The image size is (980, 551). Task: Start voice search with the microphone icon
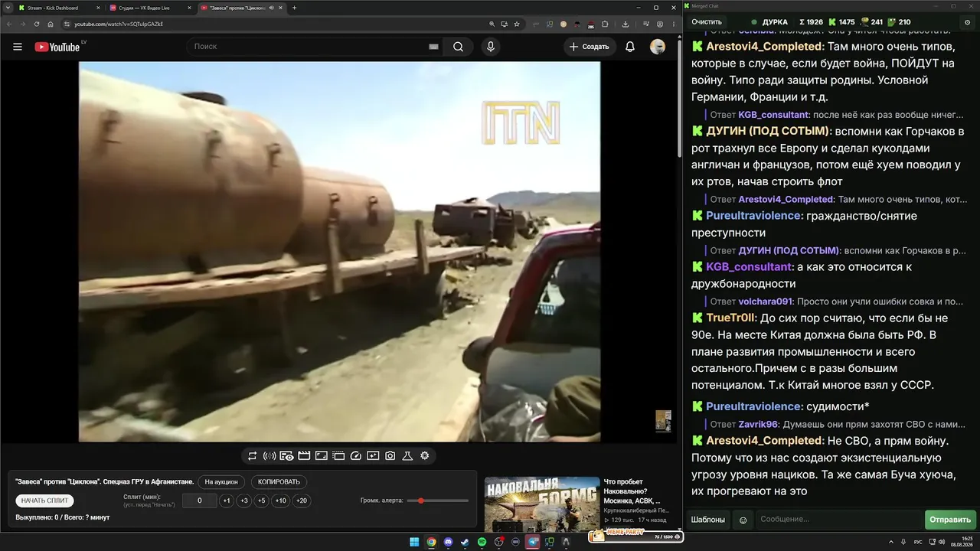491,47
